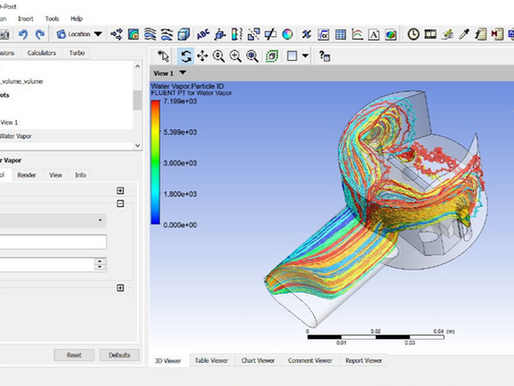This screenshot has width=514, height=386.
Task: Switch to the Calculators tab
Action: (42, 53)
